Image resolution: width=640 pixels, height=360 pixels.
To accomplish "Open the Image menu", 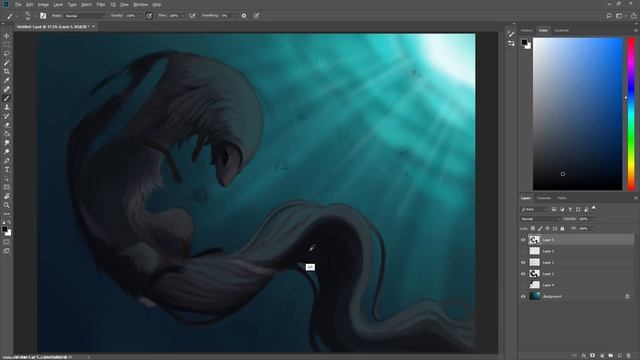I will [43, 4].
